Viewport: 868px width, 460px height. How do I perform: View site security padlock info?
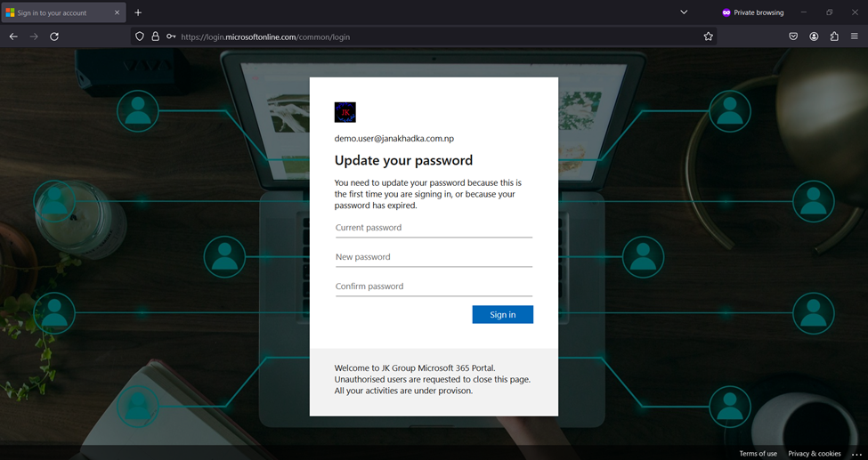coord(156,36)
